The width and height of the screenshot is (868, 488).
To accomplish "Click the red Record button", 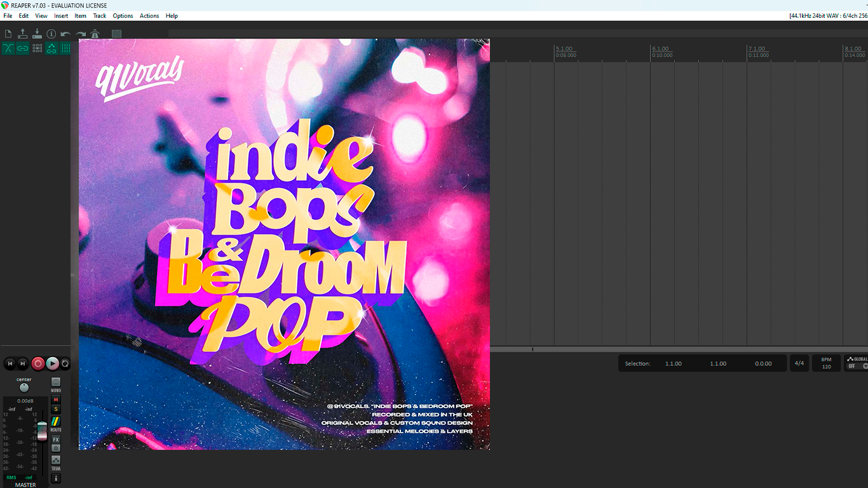I will coord(38,363).
